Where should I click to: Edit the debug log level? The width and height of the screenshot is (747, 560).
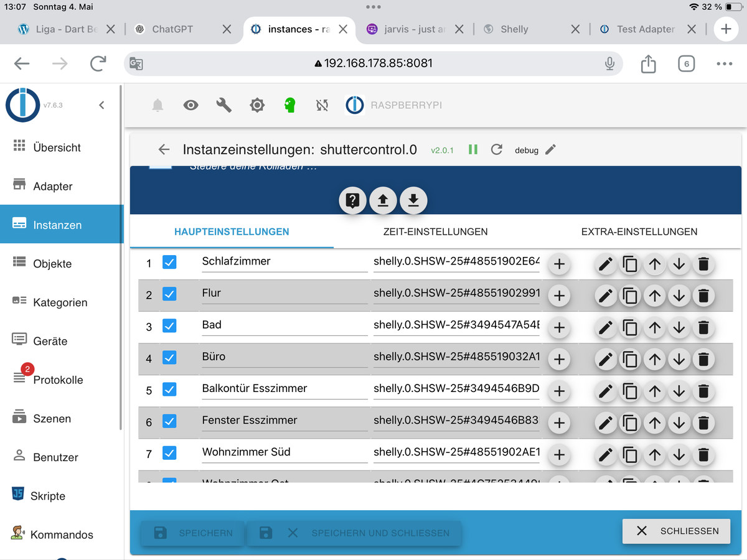(550, 150)
